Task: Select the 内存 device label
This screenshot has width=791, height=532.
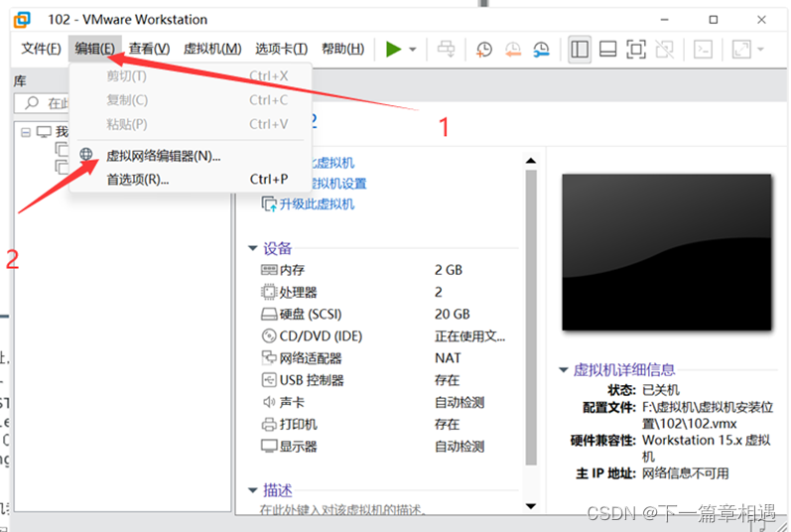Action: click(x=292, y=270)
